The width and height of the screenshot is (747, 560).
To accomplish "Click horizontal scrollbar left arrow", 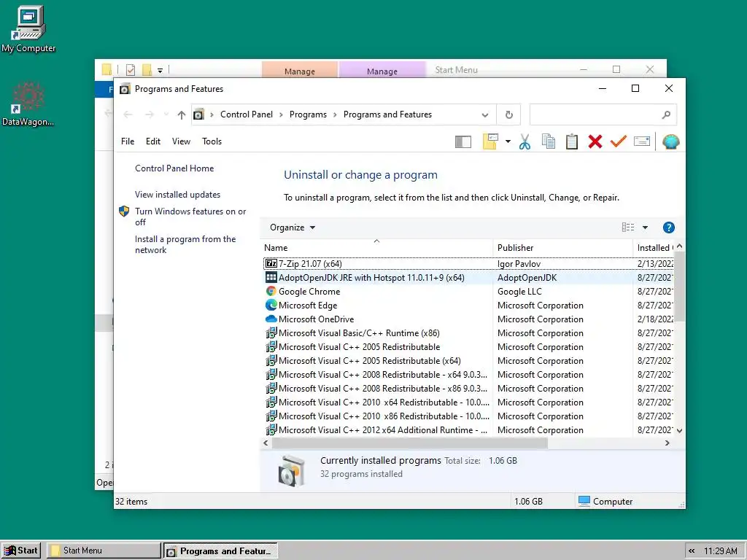I will 266,443.
